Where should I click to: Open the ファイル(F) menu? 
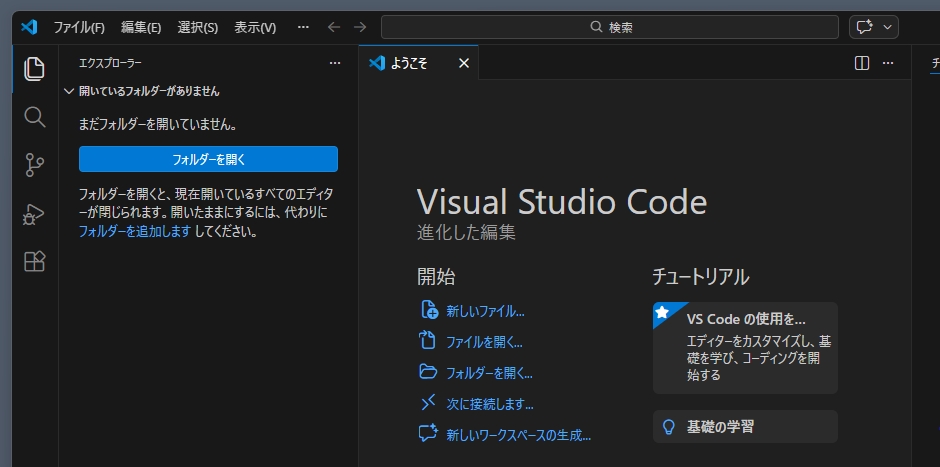tap(78, 27)
